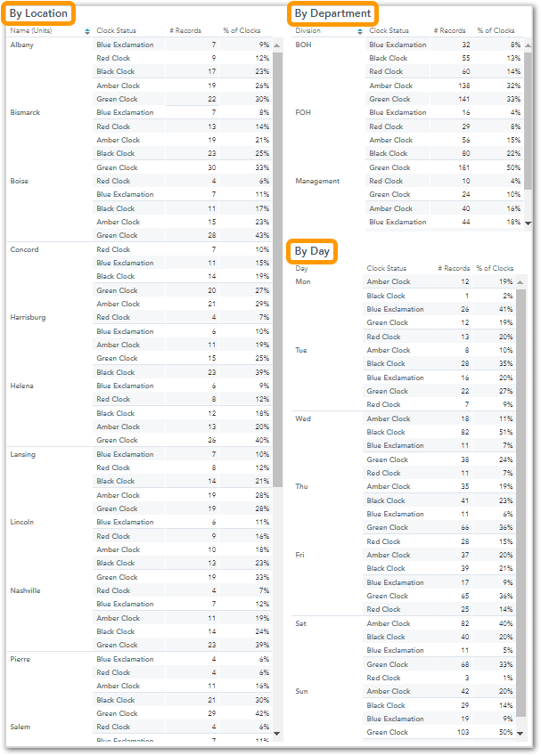This screenshot has width=541, height=756.
Task: Click the By Department scrollbar up arrow
Action: (528, 45)
